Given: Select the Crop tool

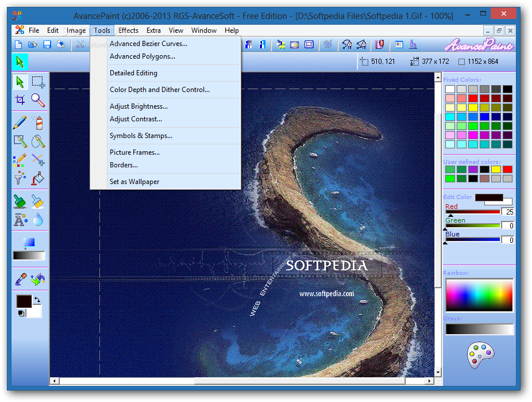Looking at the screenshot, I should (20, 100).
